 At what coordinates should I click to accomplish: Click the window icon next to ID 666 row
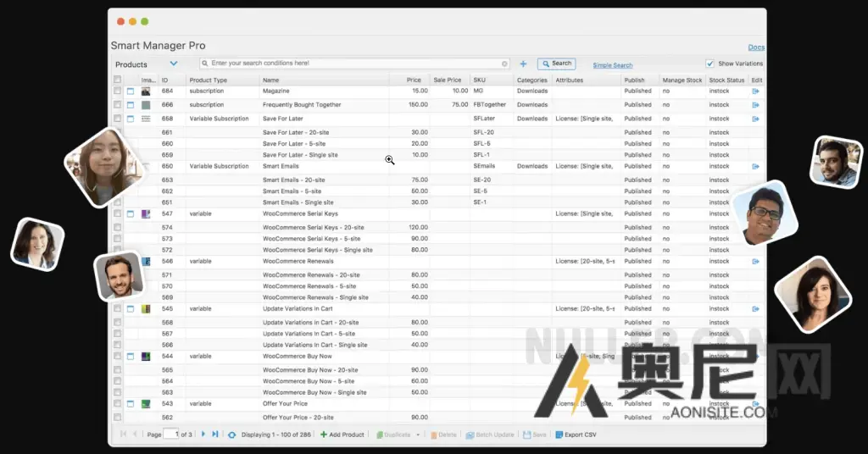point(131,105)
